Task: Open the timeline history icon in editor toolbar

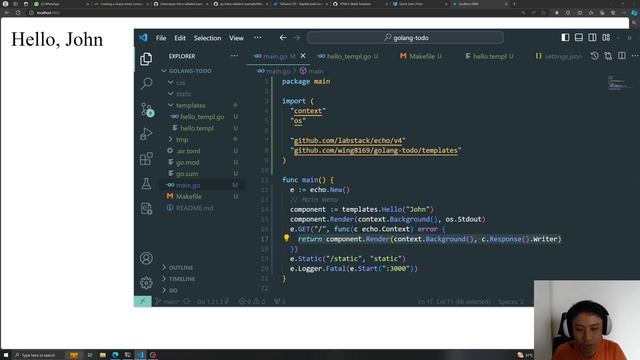Action: coord(595,56)
